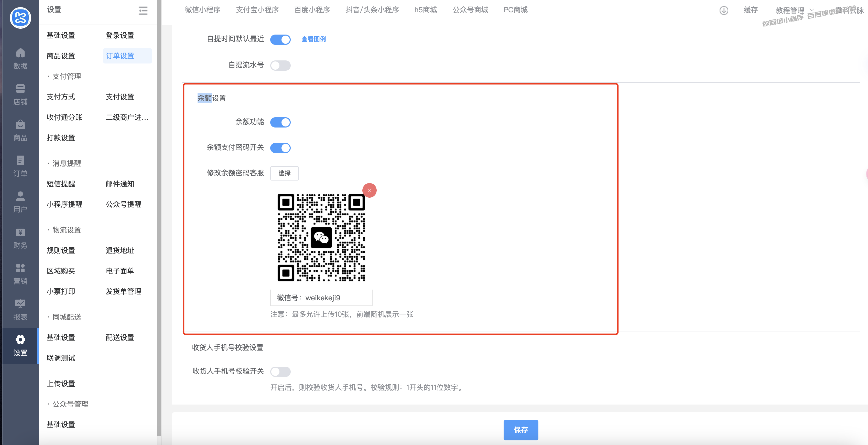Open 上传设置 menu item
This screenshot has height=445, width=868.
61,384
